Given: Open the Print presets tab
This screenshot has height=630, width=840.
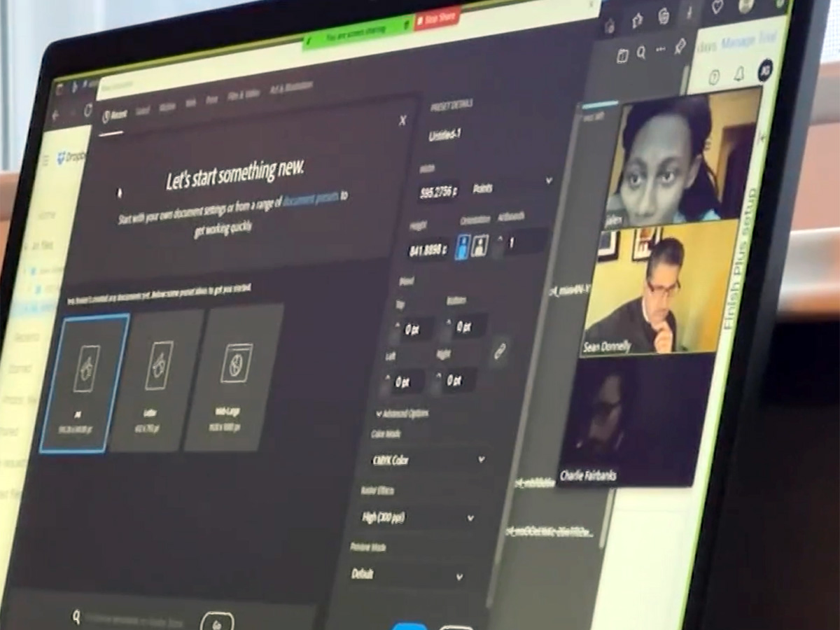Looking at the screenshot, I should point(211,99).
